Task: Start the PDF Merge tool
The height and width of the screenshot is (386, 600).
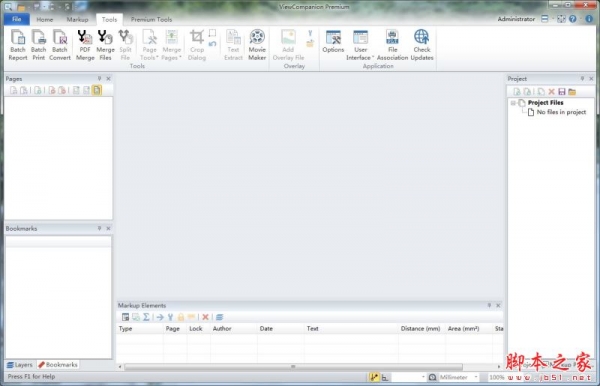Action: 85,45
